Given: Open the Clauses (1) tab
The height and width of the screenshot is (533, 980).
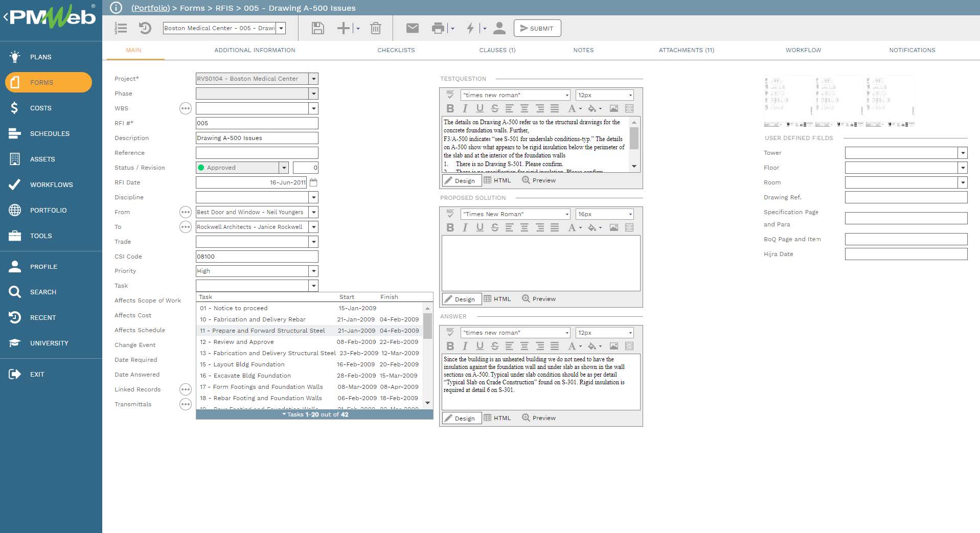Looking at the screenshot, I should point(497,50).
